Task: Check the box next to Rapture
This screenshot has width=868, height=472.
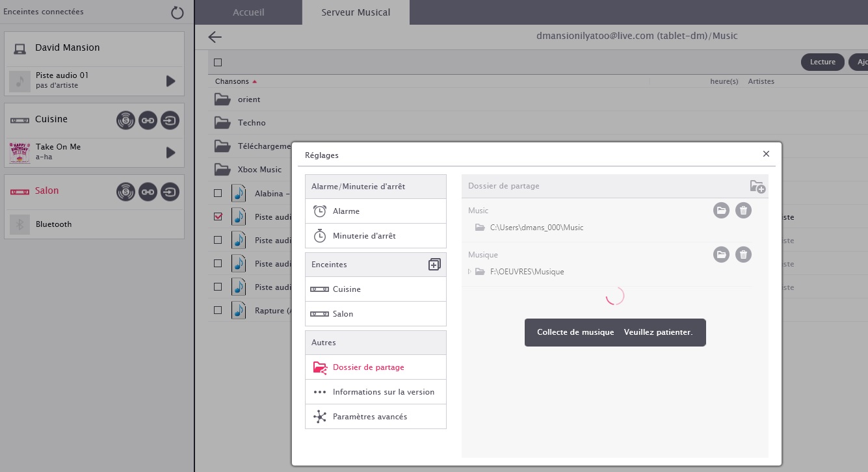Action: (x=218, y=310)
